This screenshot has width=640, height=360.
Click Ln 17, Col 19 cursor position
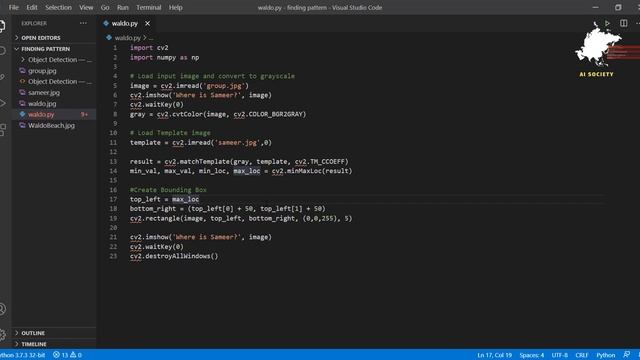coord(494,355)
